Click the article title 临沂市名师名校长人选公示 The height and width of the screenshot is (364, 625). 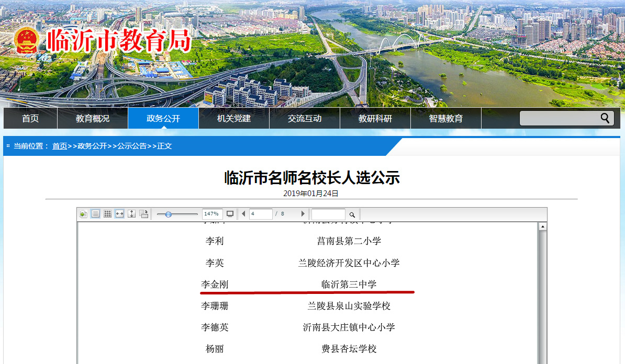click(311, 178)
